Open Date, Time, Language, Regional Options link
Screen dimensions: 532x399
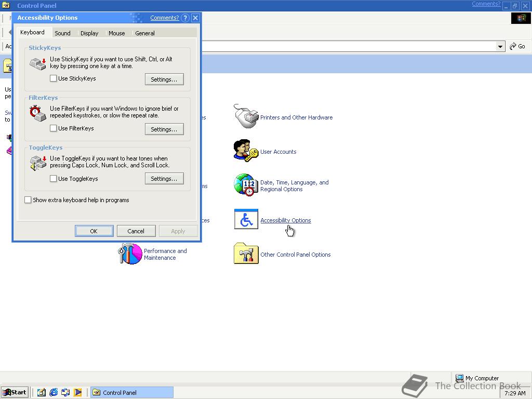pos(294,186)
